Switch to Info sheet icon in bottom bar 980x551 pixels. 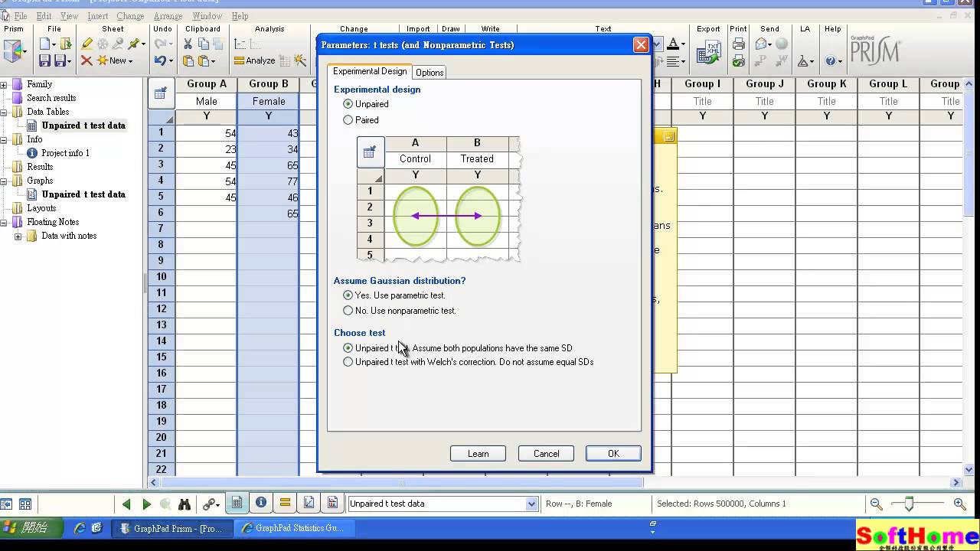[261, 503]
